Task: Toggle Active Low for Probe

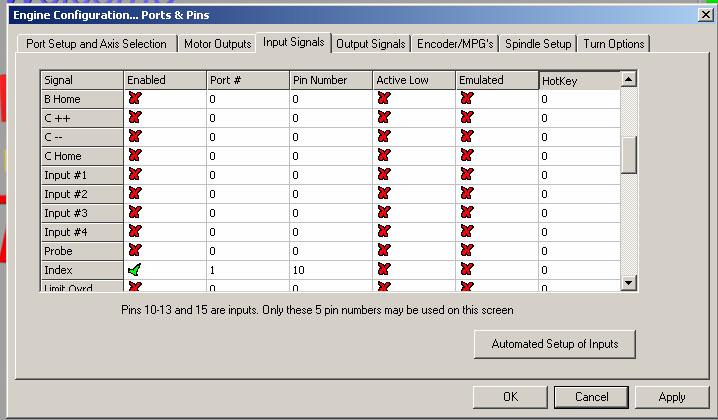Action: [384, 251]
